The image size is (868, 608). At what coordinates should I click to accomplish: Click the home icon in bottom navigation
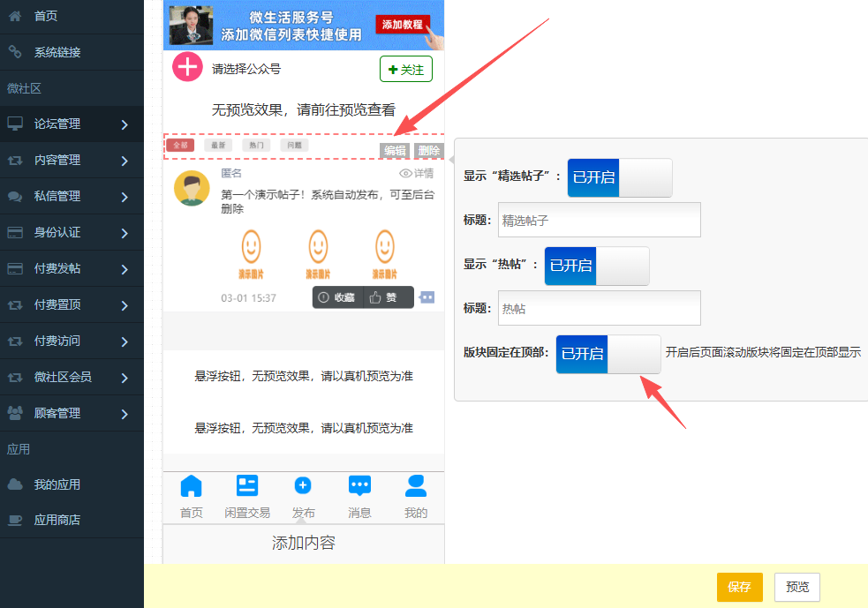click(191, 486)
